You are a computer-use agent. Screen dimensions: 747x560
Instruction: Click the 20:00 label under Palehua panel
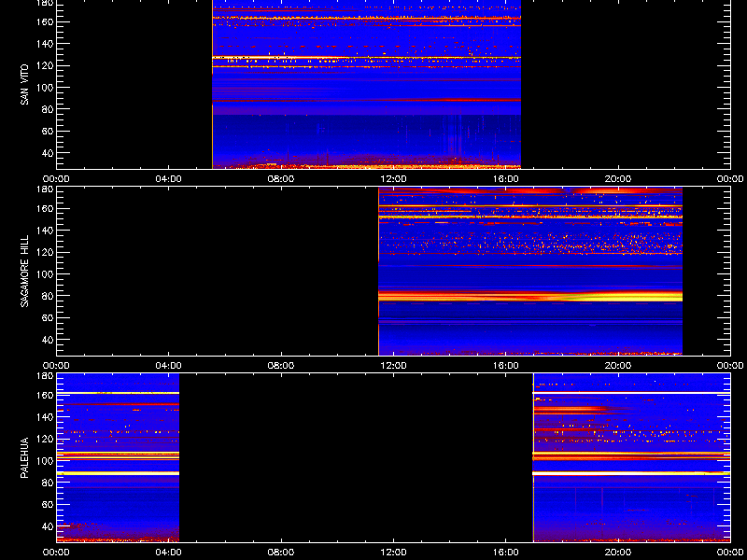coord(618,553)
